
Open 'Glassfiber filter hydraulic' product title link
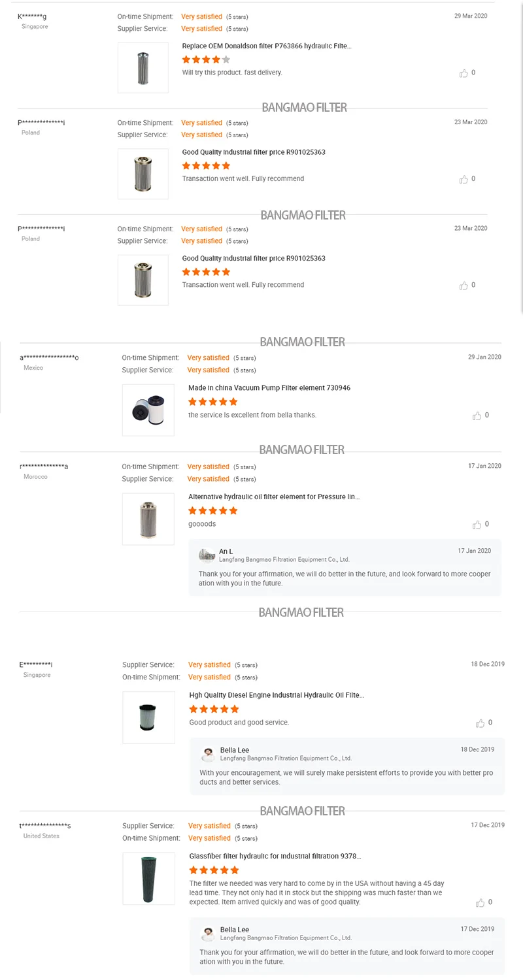[x=275, y=856]
